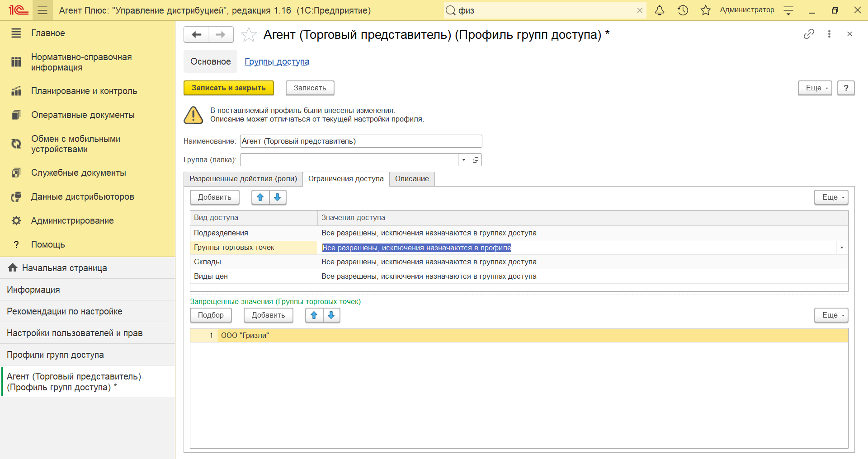Move forbidden value up arrow
Screen dimensions: 868x459
click(x=314, y=315)
